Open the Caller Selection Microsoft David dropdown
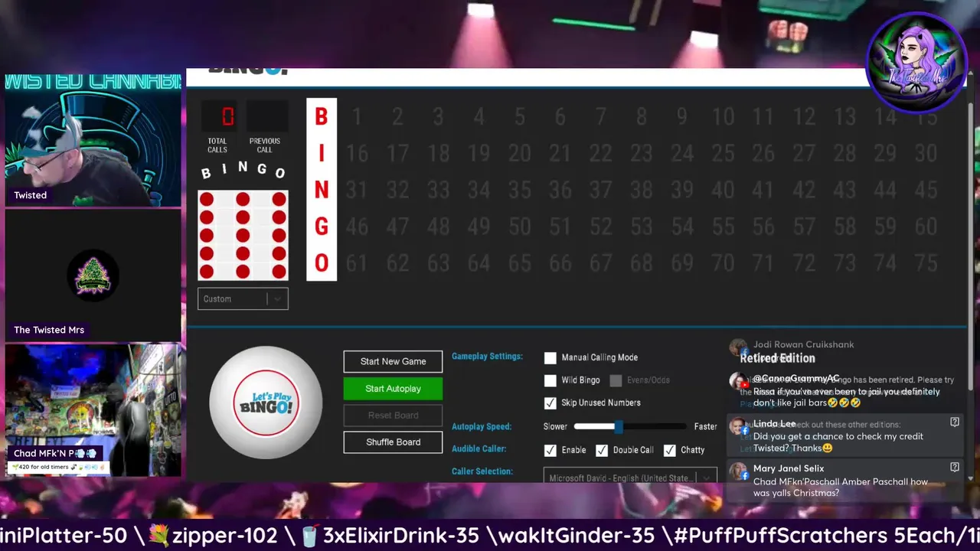 630,476
